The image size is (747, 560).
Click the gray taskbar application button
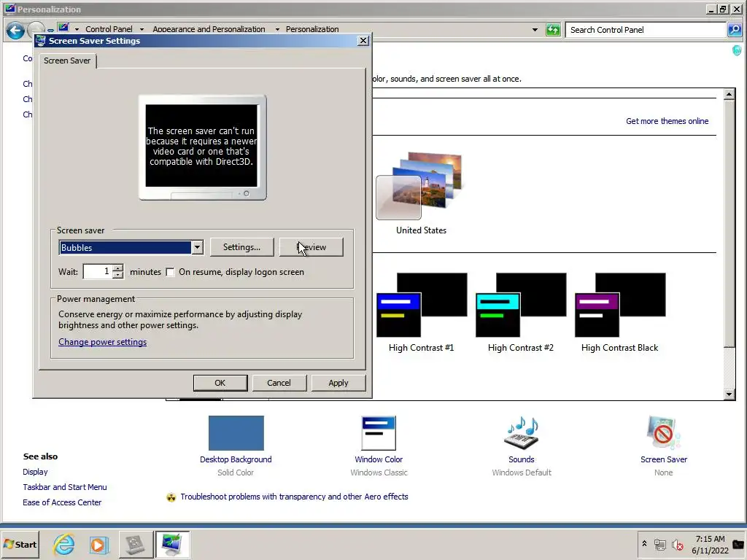point(135,544)
